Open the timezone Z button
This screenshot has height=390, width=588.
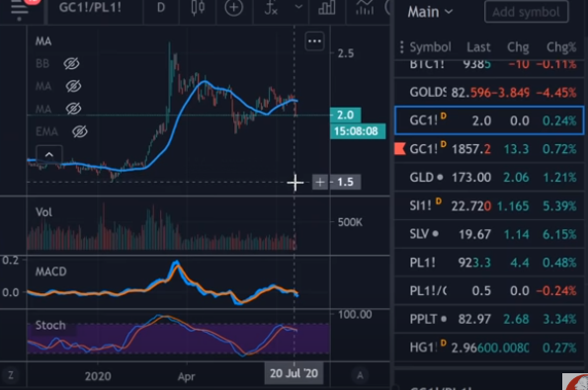(x=11, y=374)
